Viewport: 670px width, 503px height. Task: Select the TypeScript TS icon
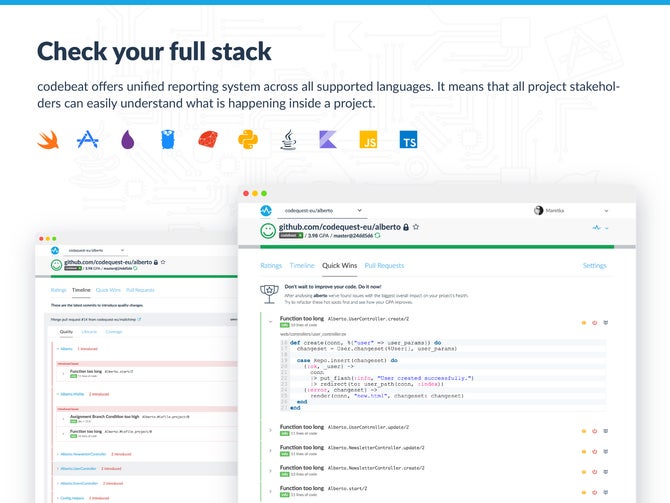click(x=408, y=139)
